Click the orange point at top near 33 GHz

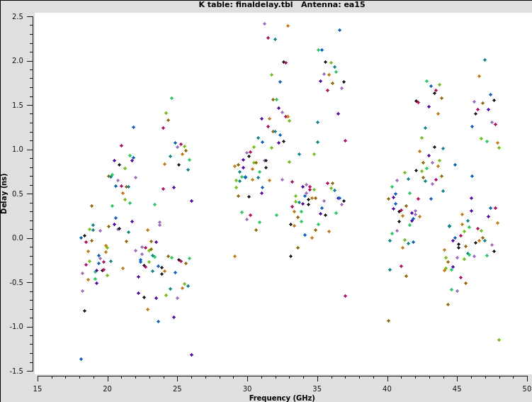tap(288, 26)
